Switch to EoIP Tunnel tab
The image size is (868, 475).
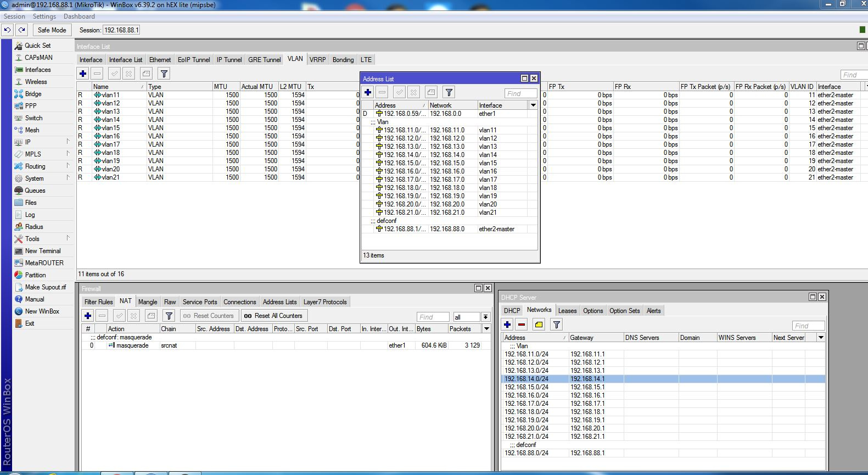194,60
